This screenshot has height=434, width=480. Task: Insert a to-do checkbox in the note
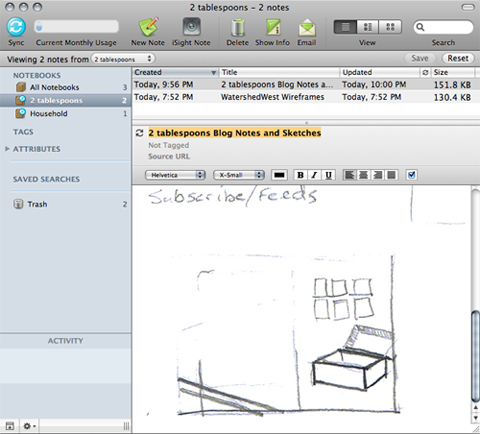pos(412,175)
